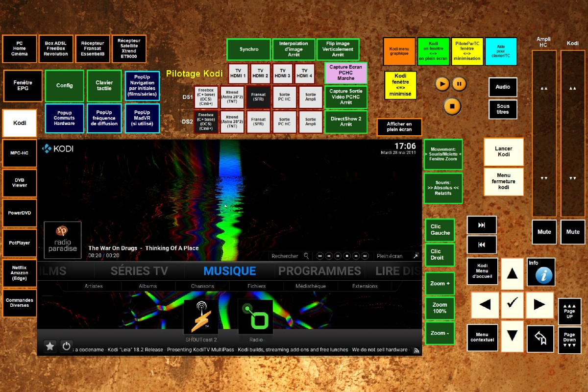Open PopUp Navigation par initiales

142,86
